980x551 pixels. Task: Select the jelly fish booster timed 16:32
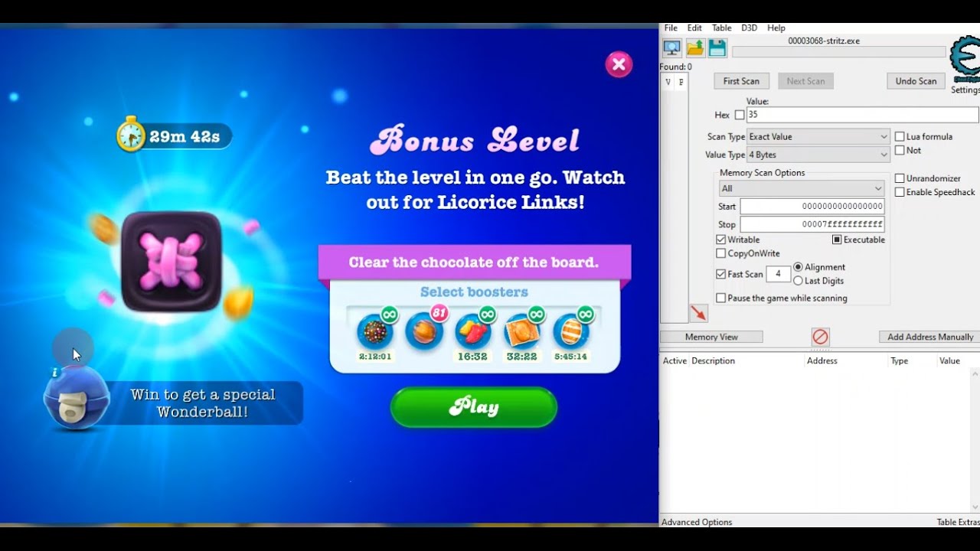[472, 331]
